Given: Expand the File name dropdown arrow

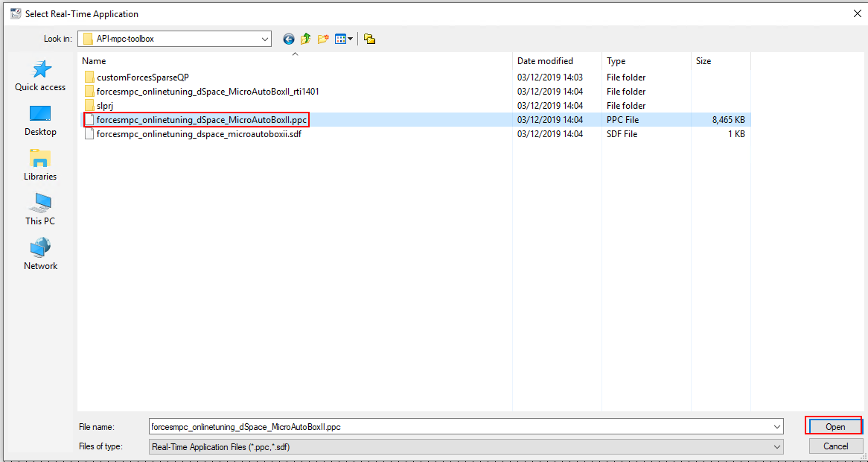Looking at the screenshot, I should tap(777, 427).
